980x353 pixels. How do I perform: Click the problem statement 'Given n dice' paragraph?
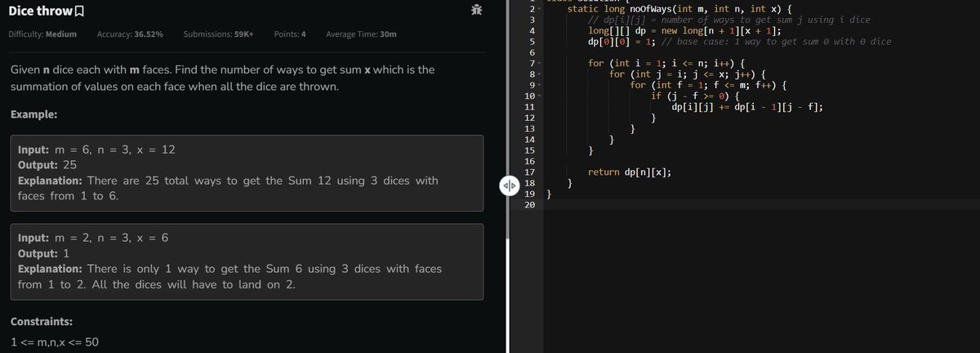pos(222,78)
